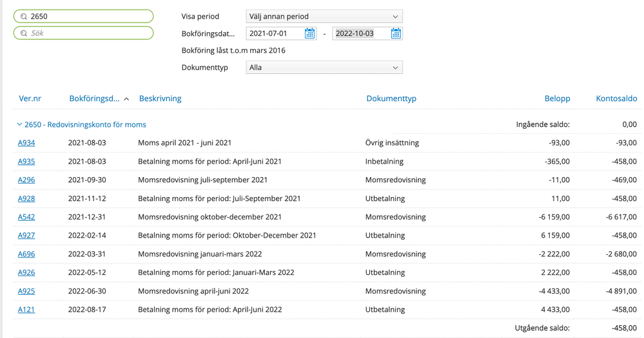Sort by the Beskrivning column header

pos(160,99)
